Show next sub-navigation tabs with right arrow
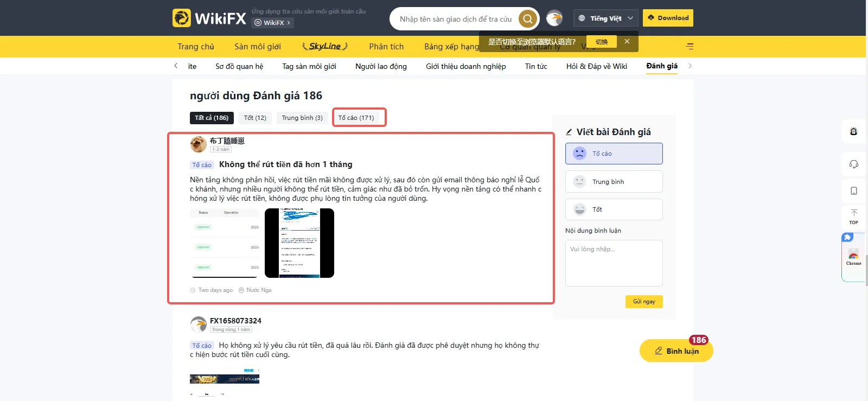Viewport: 868px width, 401px height. coord(690,66)
